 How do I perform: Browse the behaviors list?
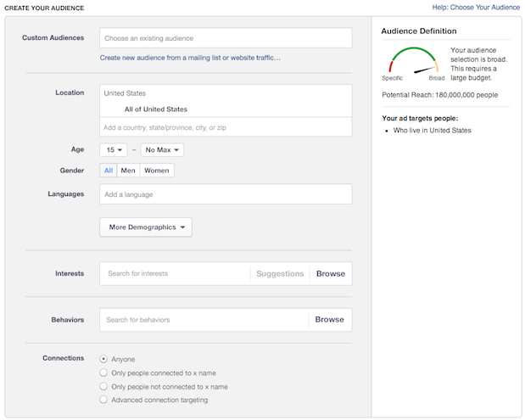point(329,320)
